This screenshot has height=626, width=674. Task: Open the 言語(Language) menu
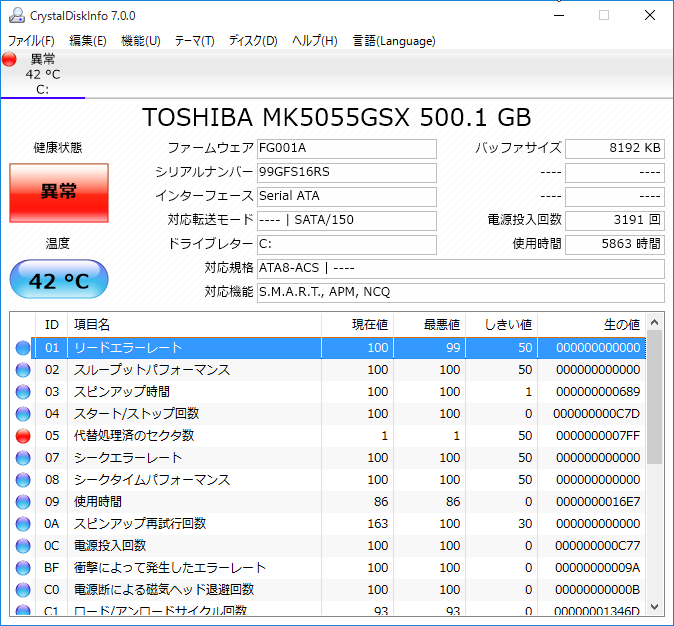point(394,41)
